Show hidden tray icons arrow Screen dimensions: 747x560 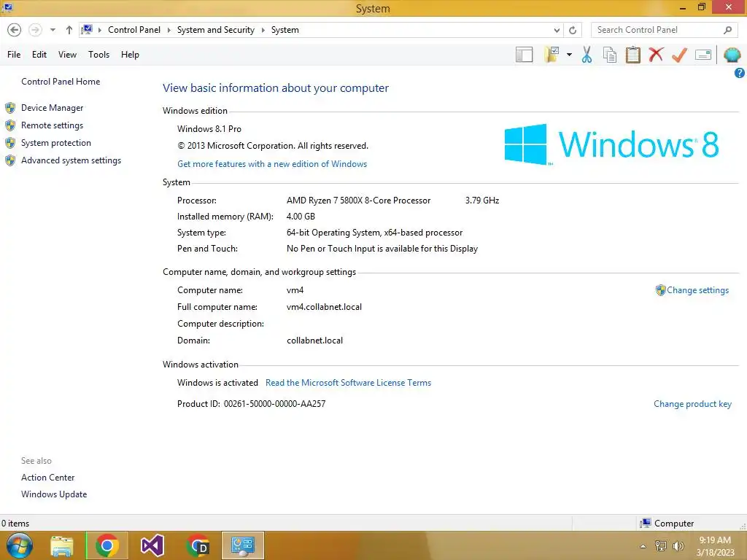click(643, 546)
